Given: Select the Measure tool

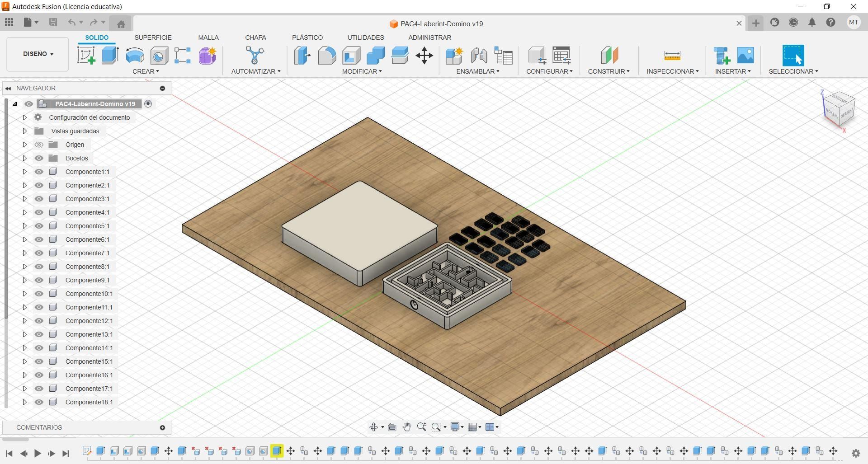Looking at the screenshot, I should [x=672, y=56].
